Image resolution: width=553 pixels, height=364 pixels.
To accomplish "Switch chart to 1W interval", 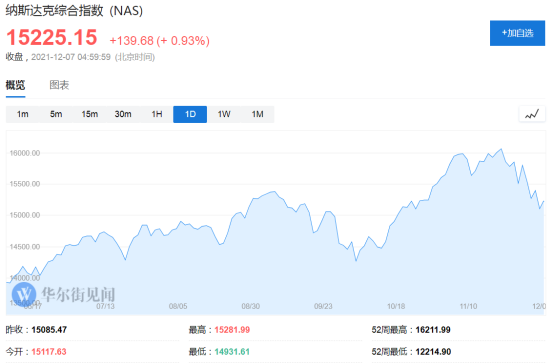I will (x=224, y=114).
